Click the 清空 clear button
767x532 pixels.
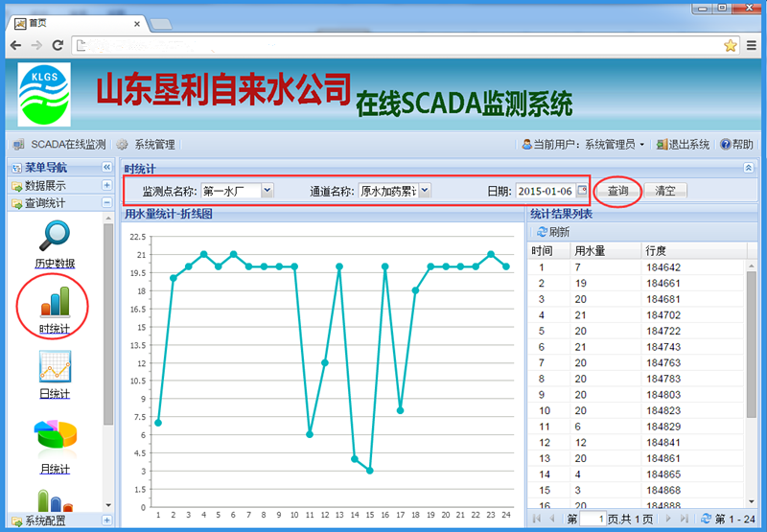coord(664,191)
